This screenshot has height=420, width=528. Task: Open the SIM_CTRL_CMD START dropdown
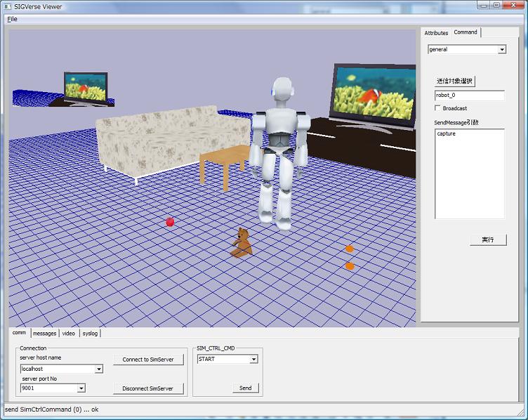pos(253,359)
